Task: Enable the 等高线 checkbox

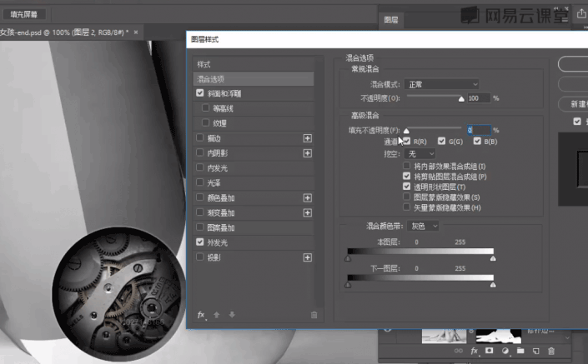Action: [x=205, y=107]
